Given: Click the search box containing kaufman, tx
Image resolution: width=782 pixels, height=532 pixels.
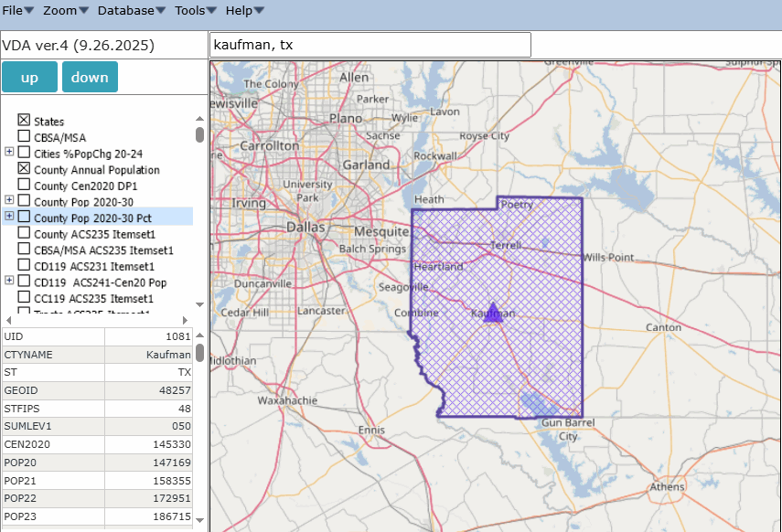Looking at the screenshot, I should coord(370,45).
